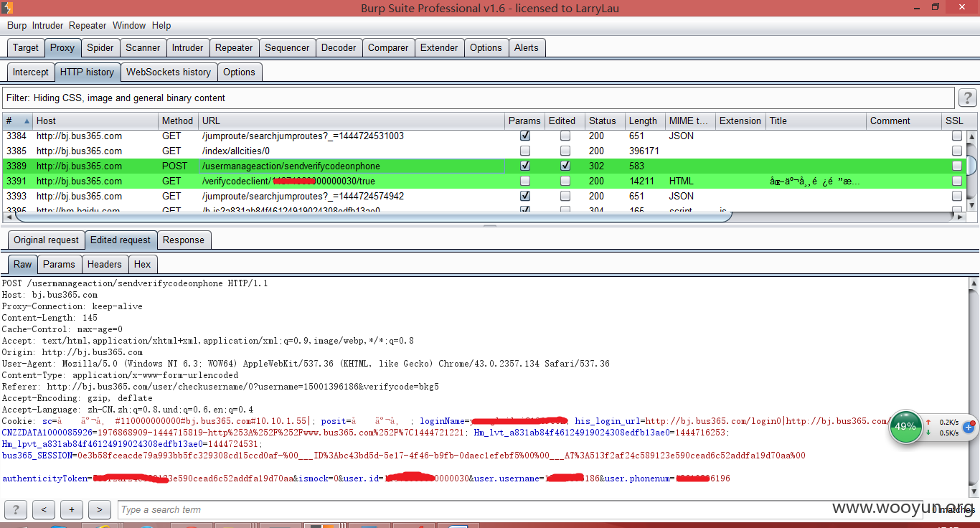Sort history by URL column
The image size is (980, 528).
point(352,121)
